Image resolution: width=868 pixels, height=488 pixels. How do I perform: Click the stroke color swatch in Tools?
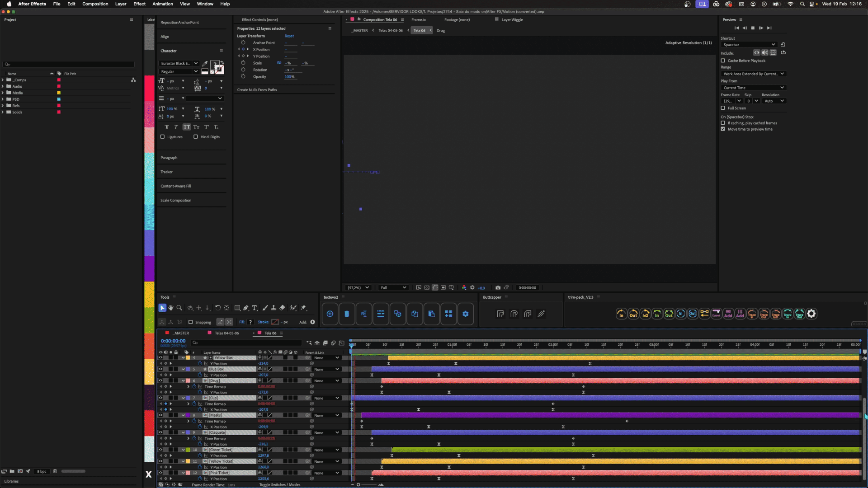tap(275, 322)
